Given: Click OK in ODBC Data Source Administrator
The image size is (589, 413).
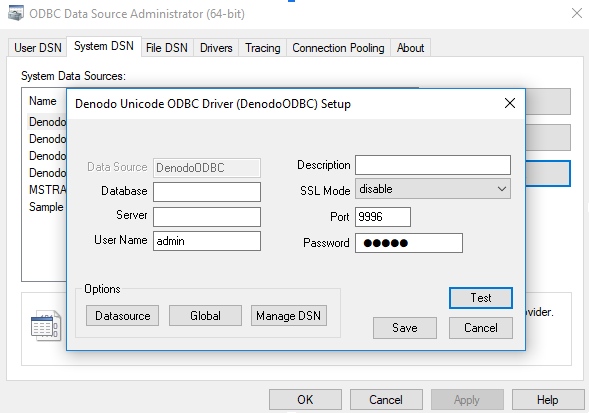Looking at the screenshot, I should click(305, 399).
